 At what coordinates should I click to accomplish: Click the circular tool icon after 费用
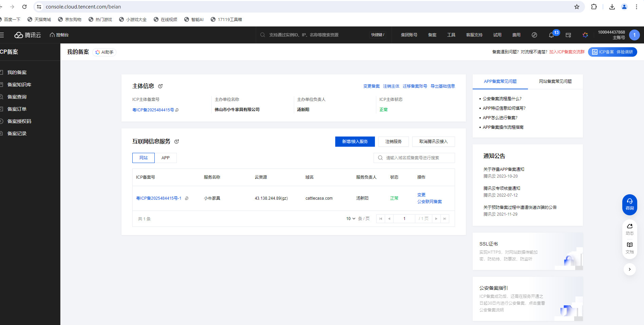(x=534, y=35)
